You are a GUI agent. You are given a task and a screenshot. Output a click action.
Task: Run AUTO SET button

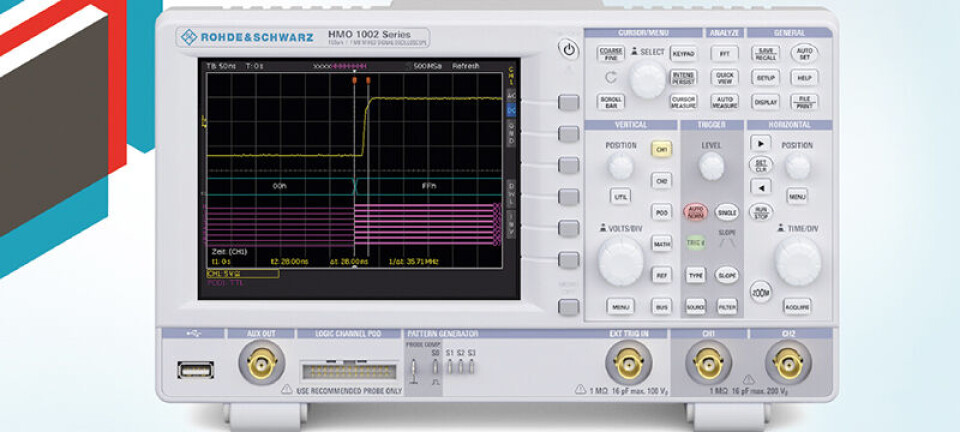[804, 54]
